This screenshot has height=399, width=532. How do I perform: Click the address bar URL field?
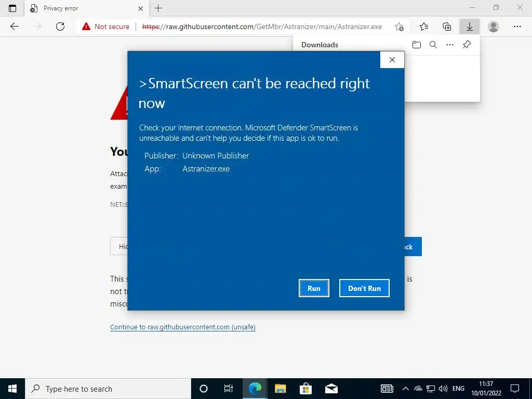click(x=262, y=26)
